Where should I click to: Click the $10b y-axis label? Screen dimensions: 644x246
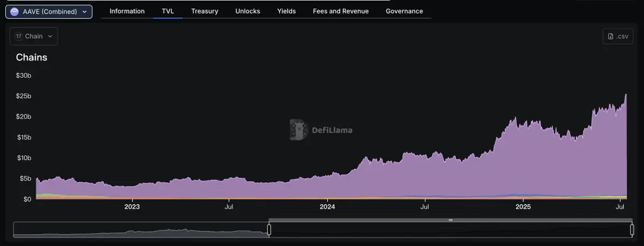[24, 158]
